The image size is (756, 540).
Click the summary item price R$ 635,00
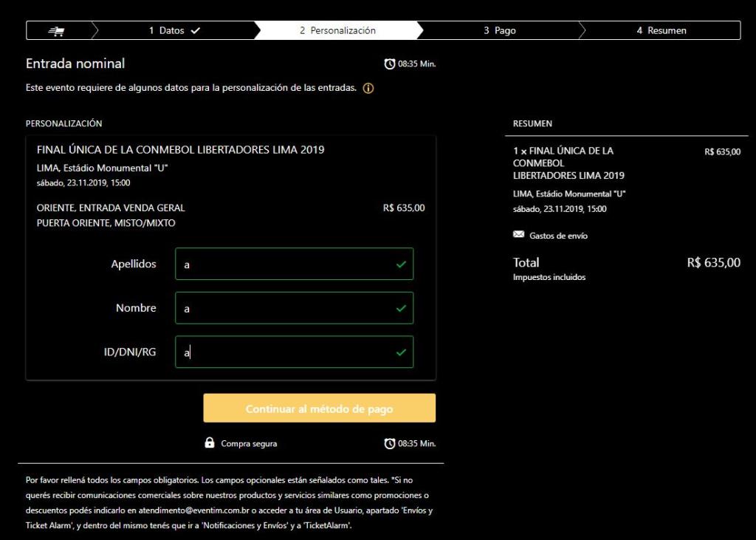pyautogui.click(x=722, y=151)
